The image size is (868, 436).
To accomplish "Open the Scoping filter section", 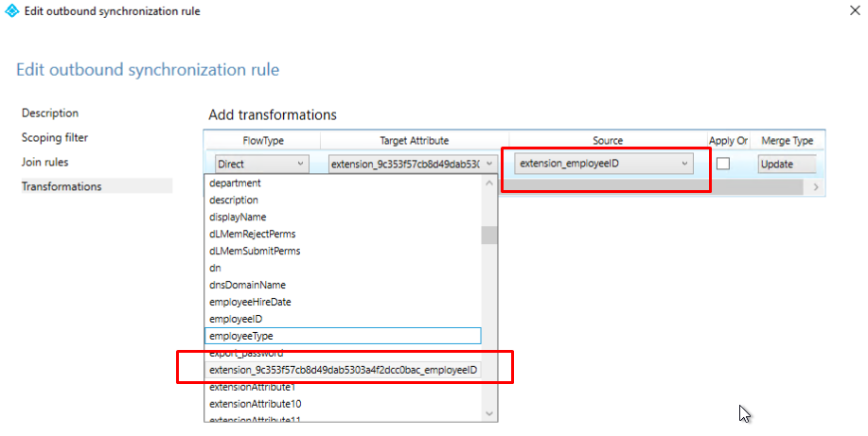I will tap(55, 137).
